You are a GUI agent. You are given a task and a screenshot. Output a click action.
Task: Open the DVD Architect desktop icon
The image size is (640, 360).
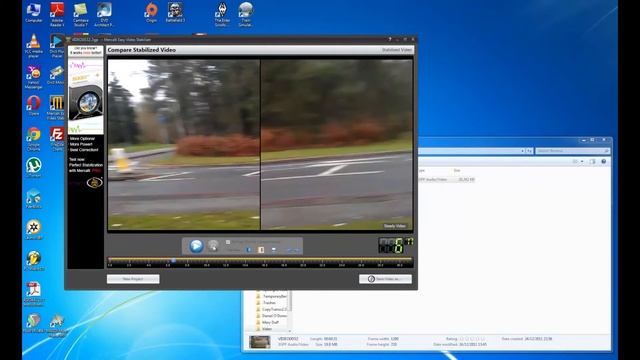click(x=104, y=14)
